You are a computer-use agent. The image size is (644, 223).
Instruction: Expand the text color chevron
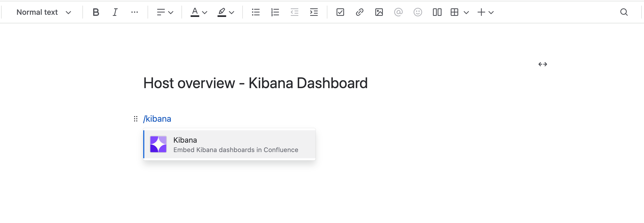pos(205,12)
